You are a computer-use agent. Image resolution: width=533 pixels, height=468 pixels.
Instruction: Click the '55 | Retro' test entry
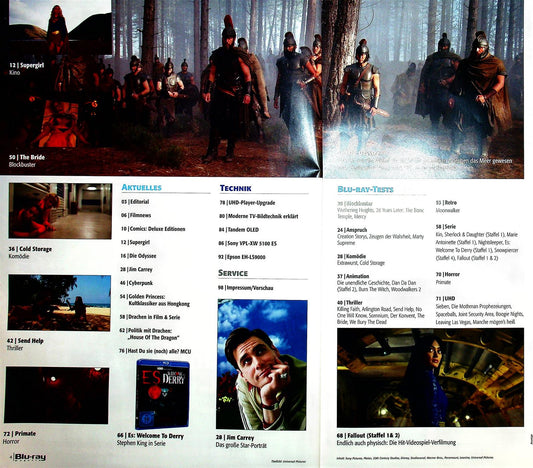(446, 203)
